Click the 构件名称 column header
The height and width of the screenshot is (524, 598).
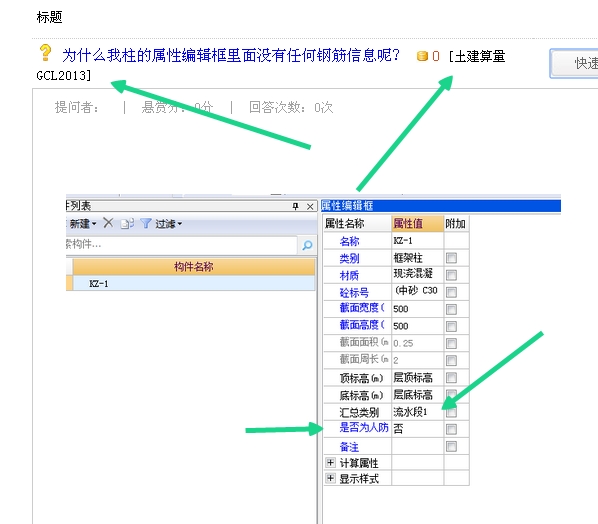[194, 267]
